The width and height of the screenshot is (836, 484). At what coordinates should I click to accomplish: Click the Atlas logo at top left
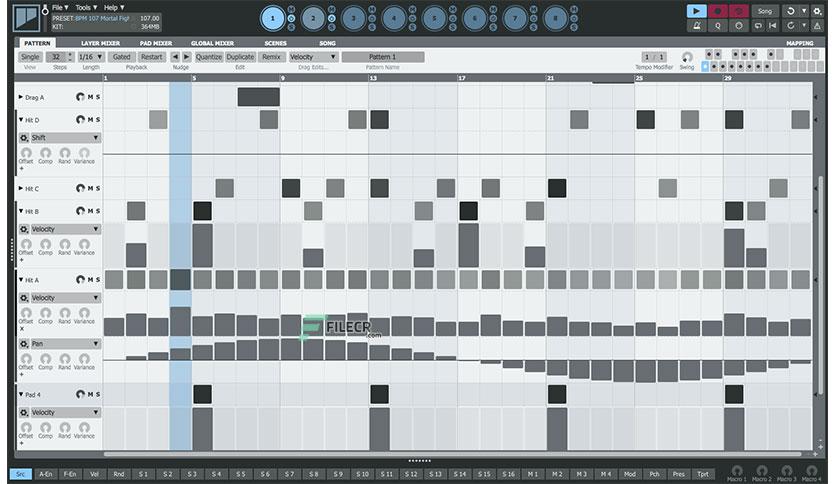pos(26,18)
